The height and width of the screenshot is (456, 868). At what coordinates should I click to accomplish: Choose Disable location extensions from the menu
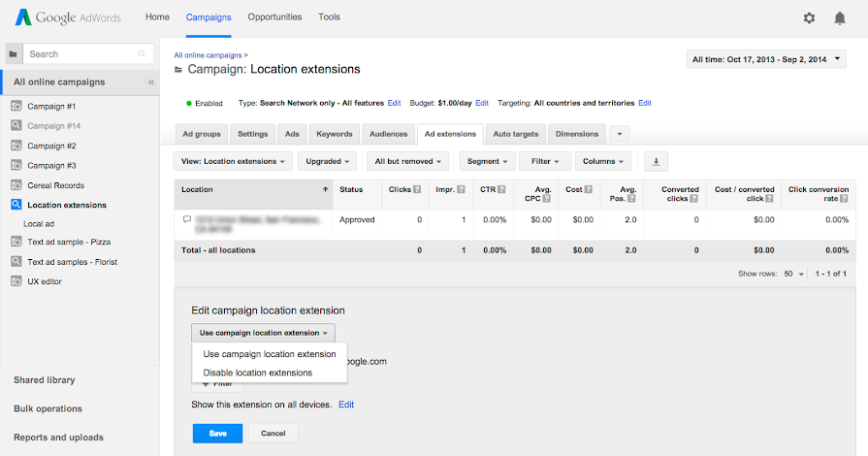click(257, 373)
